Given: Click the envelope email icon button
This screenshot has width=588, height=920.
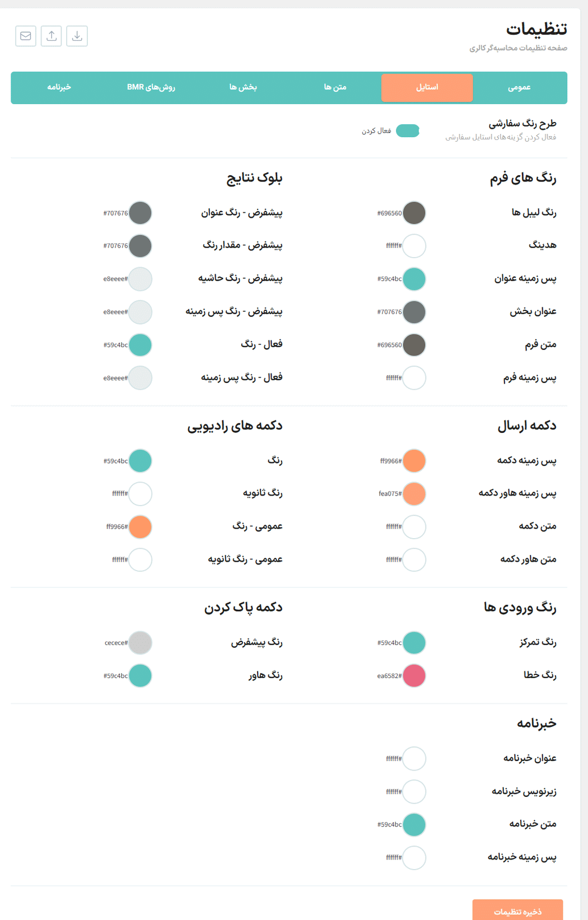Looking at the screenshot, I should pos(26,36).
